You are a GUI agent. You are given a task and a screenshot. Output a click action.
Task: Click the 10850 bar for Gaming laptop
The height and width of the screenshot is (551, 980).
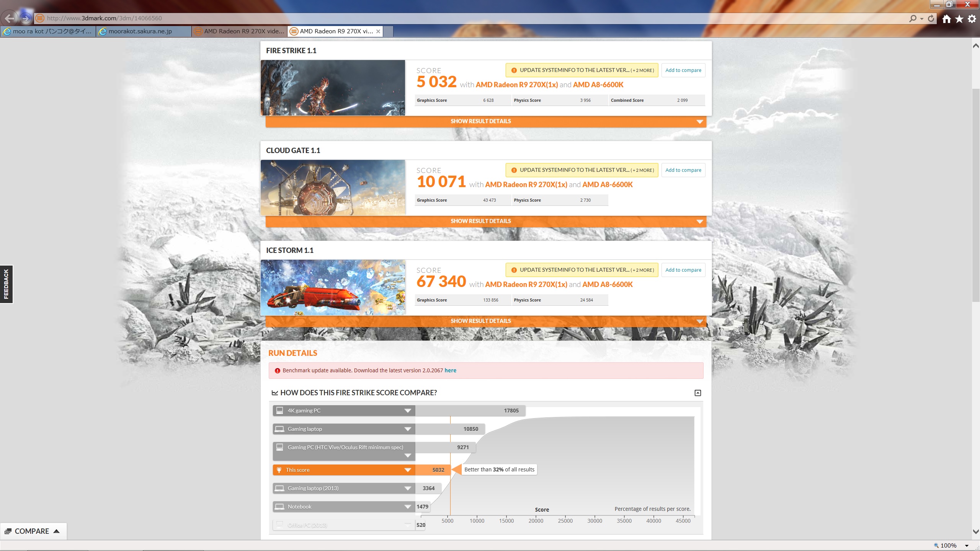(x=450, y=429)
